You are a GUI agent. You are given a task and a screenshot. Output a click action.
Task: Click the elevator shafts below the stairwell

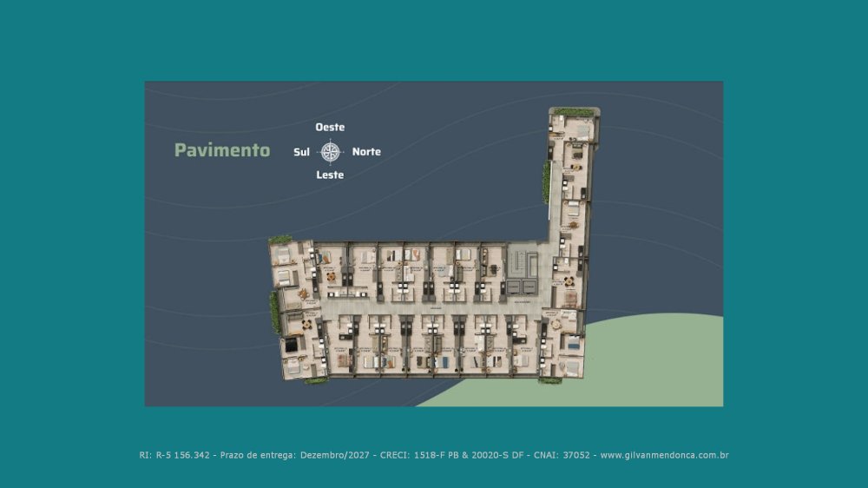[522, 287]
